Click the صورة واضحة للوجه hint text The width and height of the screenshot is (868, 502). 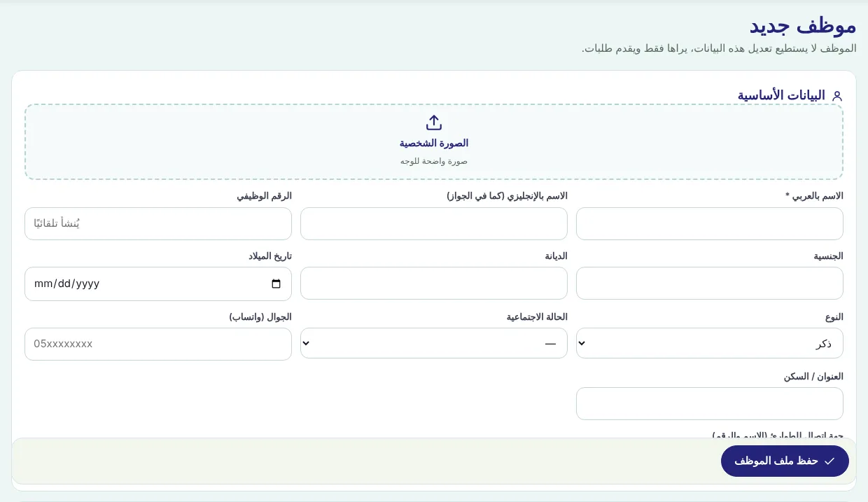(x=434, y=161)
